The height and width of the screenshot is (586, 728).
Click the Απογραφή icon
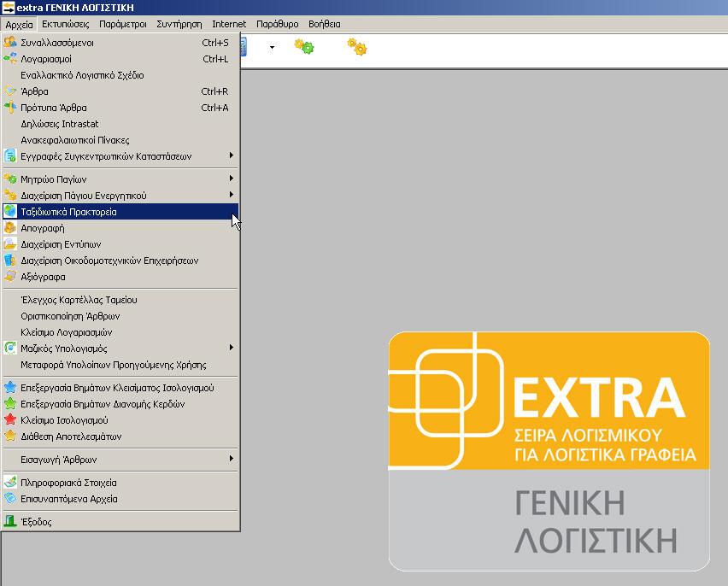tap(10, 227)
